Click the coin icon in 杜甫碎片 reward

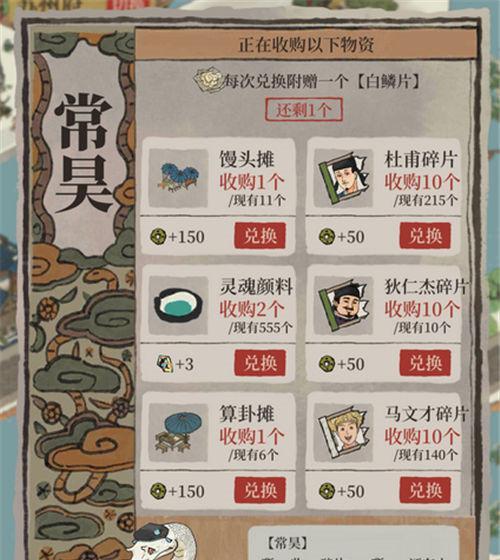pos(327,236)
